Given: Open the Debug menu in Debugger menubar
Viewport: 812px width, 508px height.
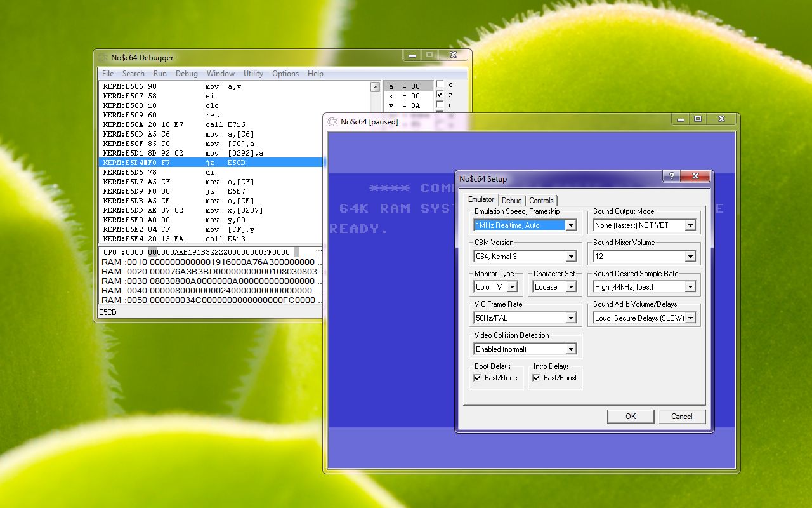Looking at the screenshot, I should coord(187,74).
